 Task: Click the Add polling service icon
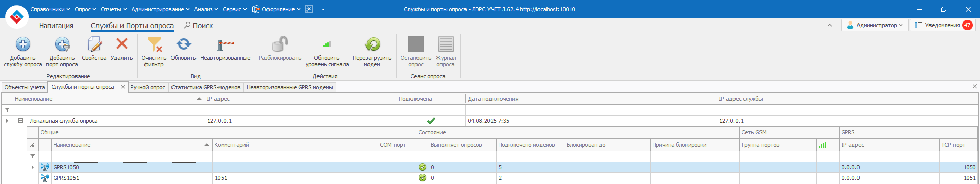click(23, 44)
